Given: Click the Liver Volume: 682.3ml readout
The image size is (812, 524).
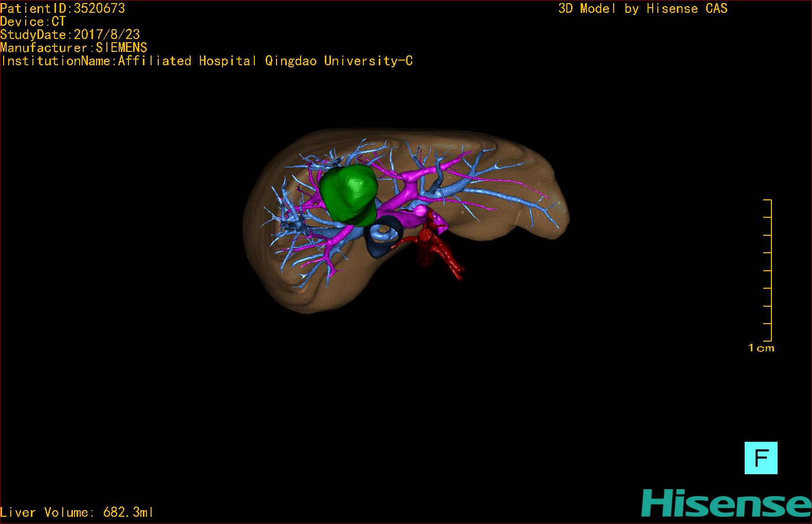Looking at the screenshot, I should (77, 512).
